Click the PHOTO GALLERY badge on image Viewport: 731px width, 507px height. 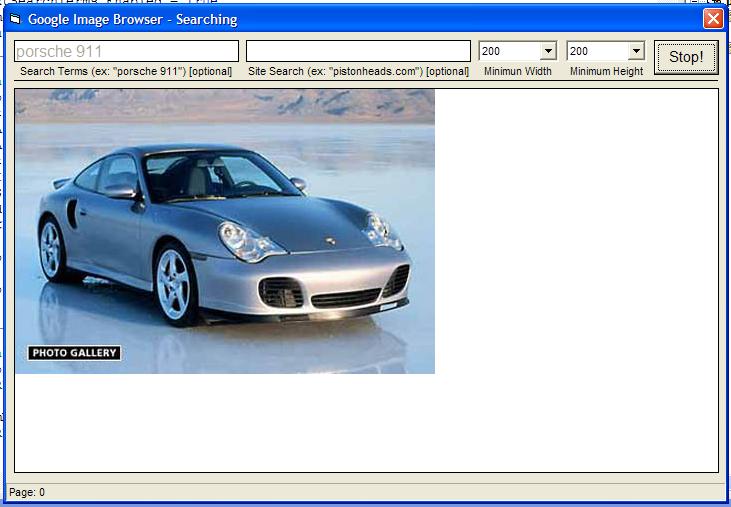74,353
